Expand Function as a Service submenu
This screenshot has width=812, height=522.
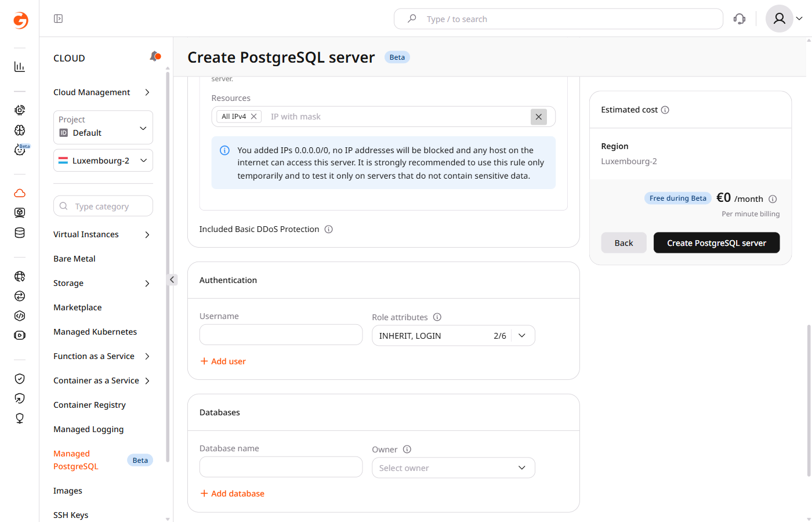pos(102,356)
